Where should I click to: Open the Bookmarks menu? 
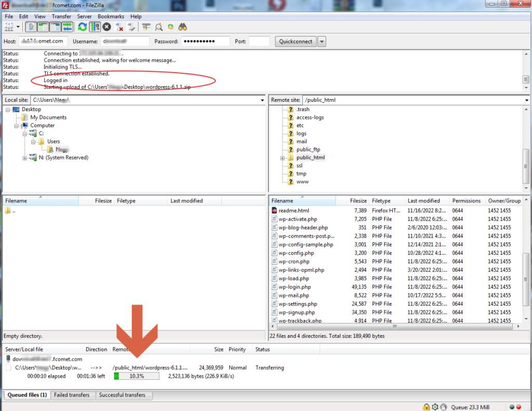click(111, 16)
